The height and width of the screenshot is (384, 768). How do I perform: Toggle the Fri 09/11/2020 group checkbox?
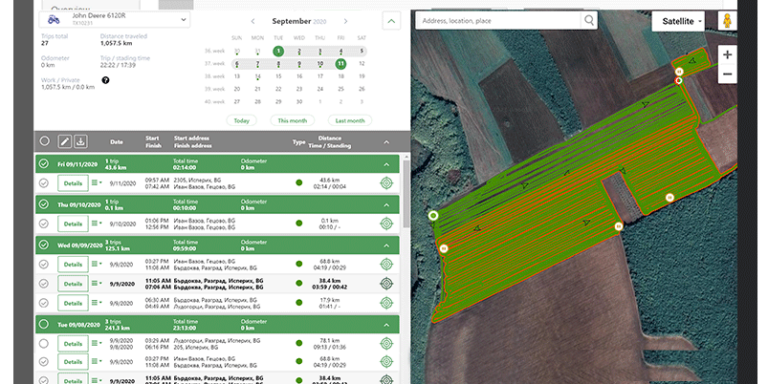tap(44, 164)
